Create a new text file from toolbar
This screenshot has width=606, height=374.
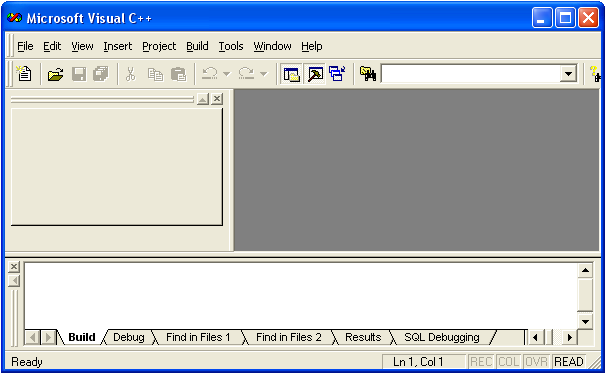coord(24,73)
